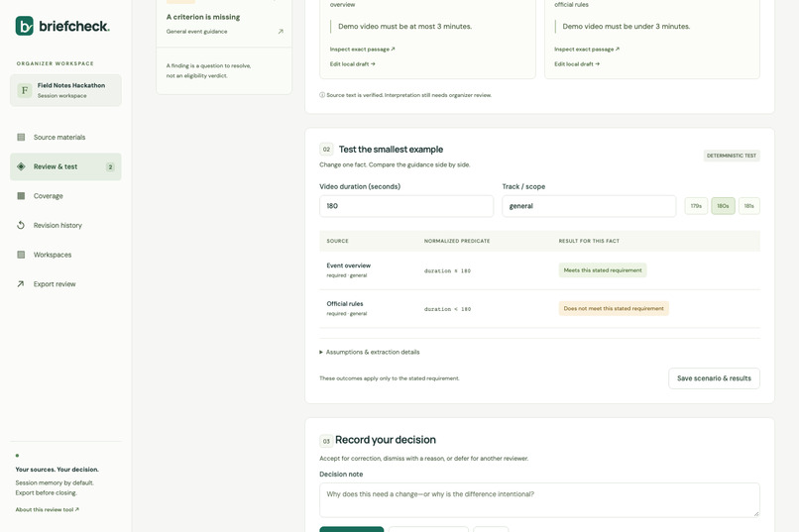
Task: Click the 02 step badge
Action: [326, 150]
